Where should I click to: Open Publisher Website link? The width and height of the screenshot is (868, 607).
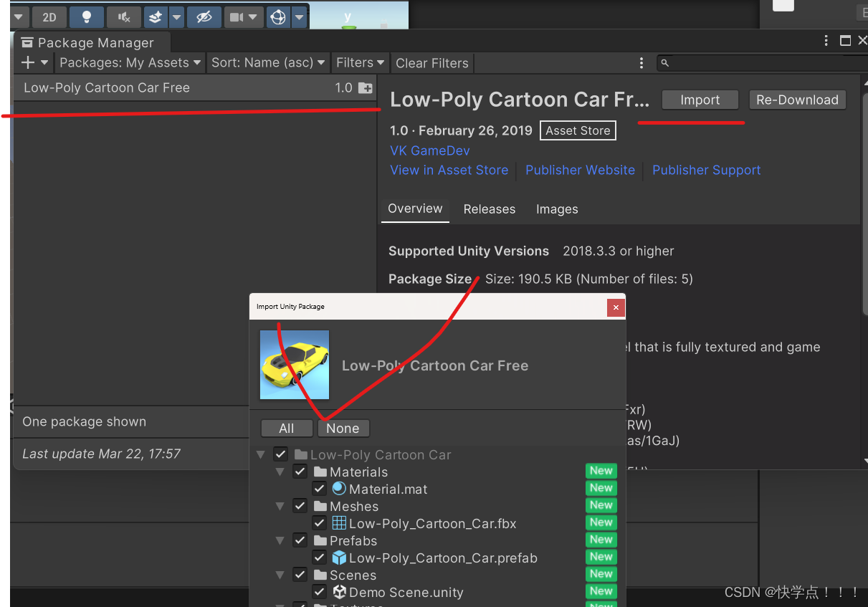(580, 170)
